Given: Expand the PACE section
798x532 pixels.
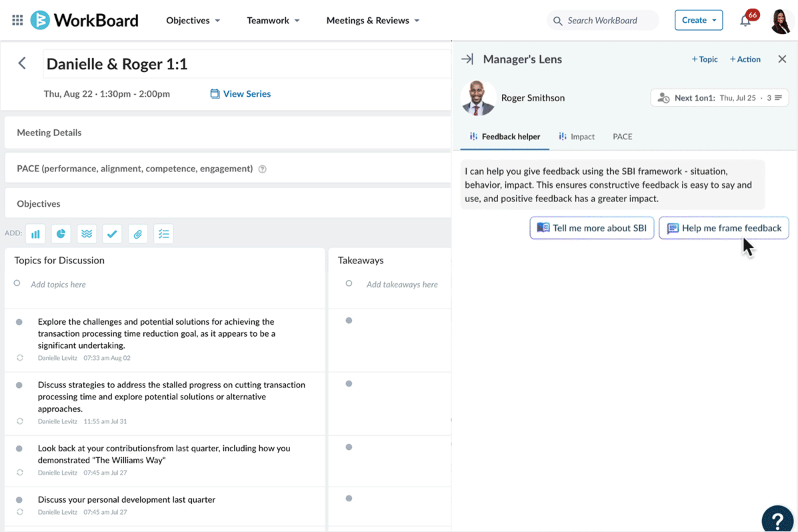Looking at the screenshot, I should [x=228, y=169].
